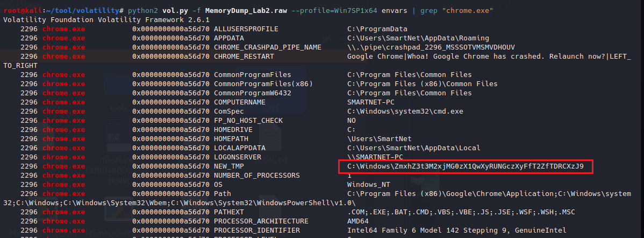Click the red-boxed NEW_TMP base64 path value

point(466,166)
